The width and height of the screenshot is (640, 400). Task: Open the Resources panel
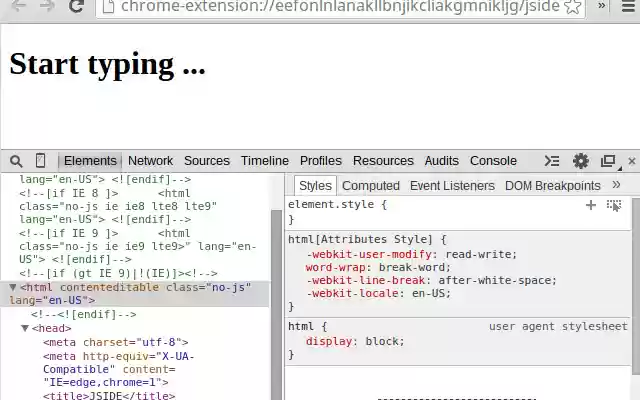pos(383,161)
